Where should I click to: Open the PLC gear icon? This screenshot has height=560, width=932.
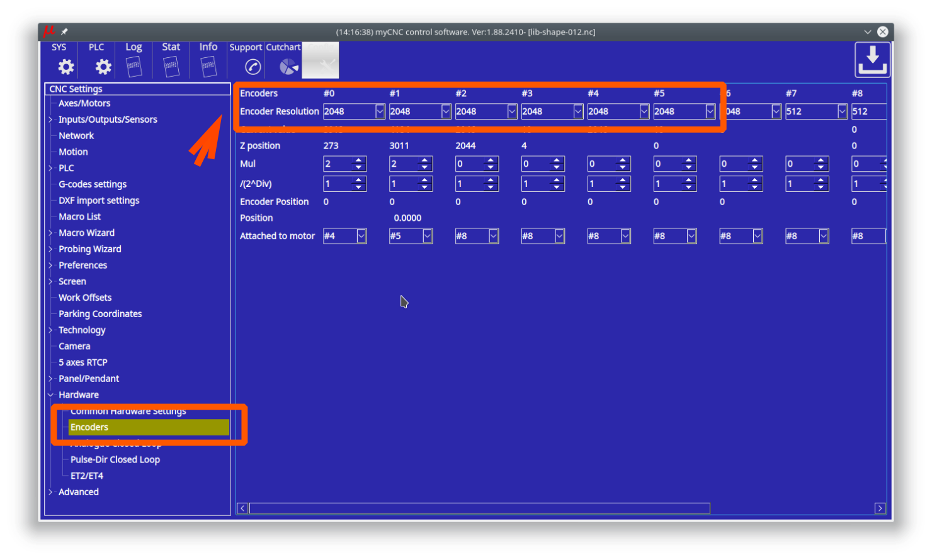pyautogui.click(x=103, y=66)
